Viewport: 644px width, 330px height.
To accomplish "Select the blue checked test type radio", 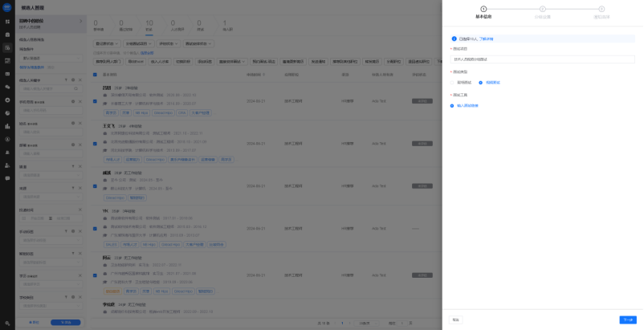I will click(480, 83).
